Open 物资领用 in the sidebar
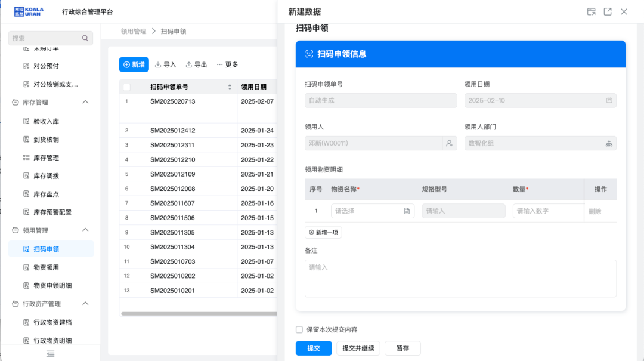This screenshot has height=361, width=644. pyautogui.click(x=46, y=267)
